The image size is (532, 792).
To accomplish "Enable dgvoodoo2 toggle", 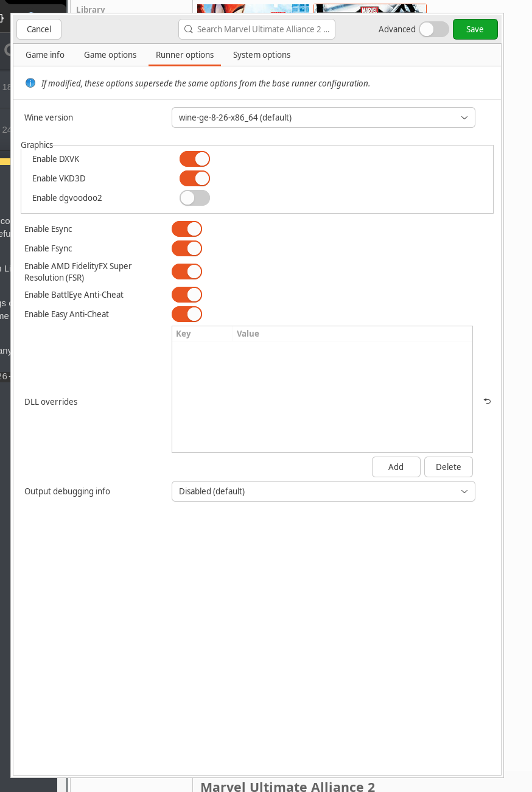I will click(x=195, y=198).
